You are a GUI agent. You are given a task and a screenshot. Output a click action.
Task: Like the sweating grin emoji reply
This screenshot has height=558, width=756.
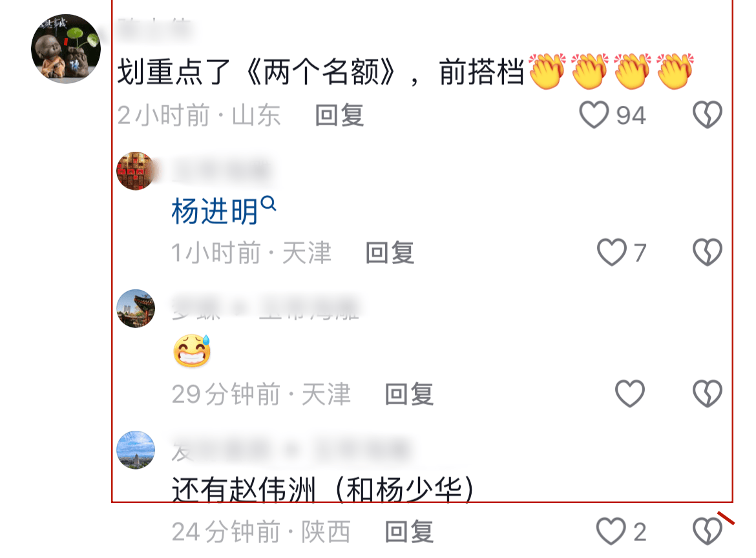point(630,394)
